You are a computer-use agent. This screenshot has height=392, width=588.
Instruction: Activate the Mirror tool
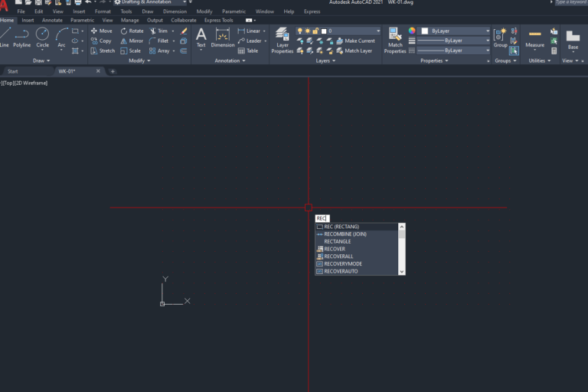click(x=132, y=41)
